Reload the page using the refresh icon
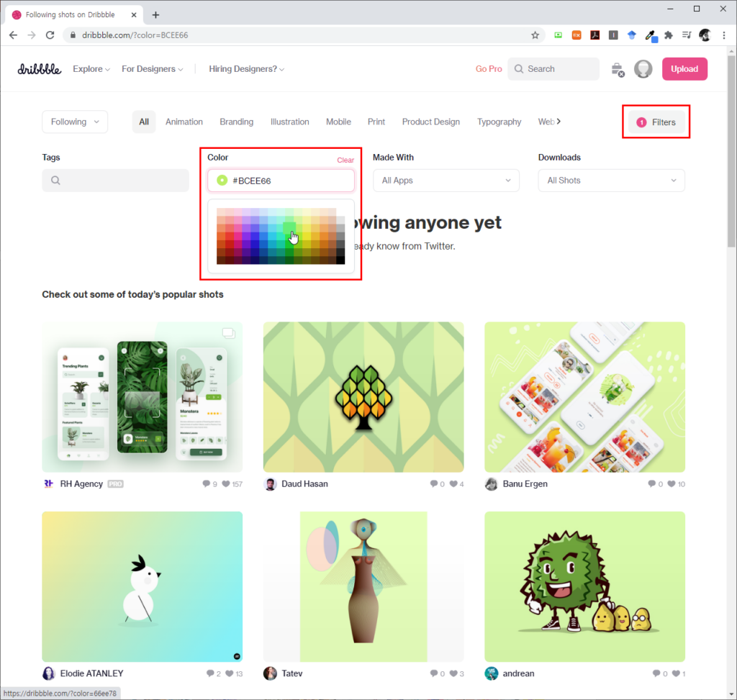The width and height of the screenshot is (737, 700). pos(50,35)
